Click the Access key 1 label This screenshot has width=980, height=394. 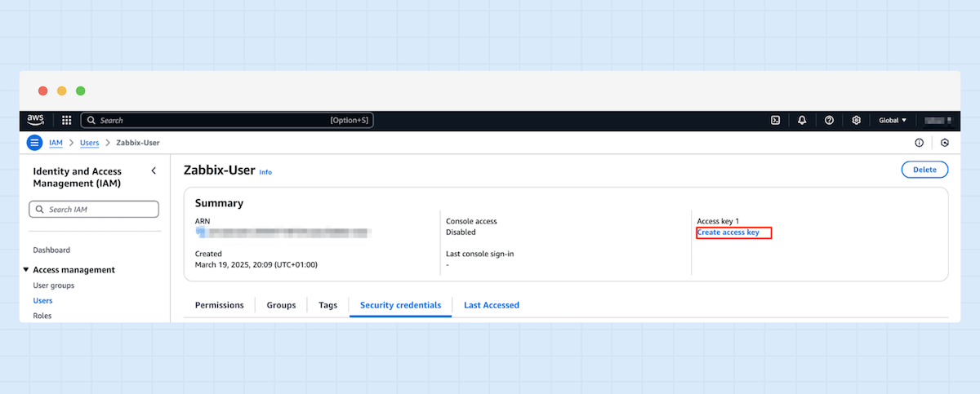(x=718, y=221)
